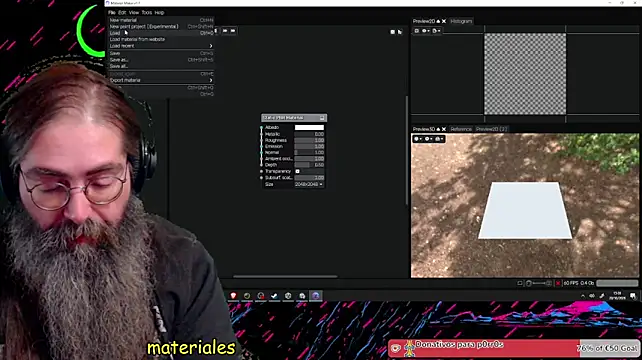642x360 pixels.
Task: Adjust the Depth value slider
Action: (x=309, y=165)
